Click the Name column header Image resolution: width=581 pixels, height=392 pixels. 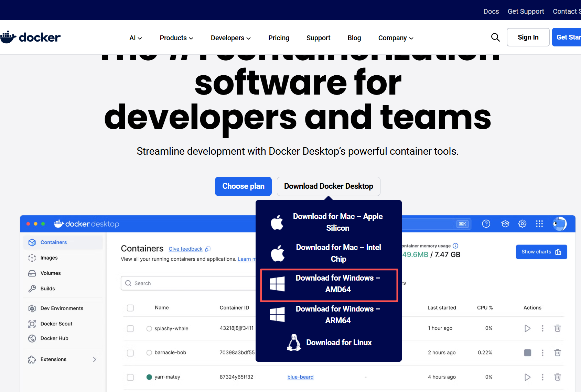(x=162, y=308)
